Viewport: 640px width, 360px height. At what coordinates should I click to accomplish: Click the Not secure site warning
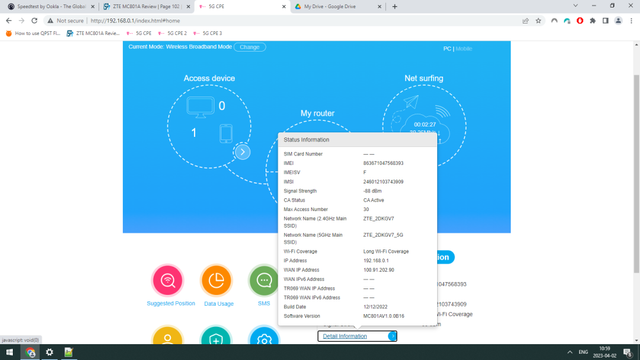tap(65, 21)
